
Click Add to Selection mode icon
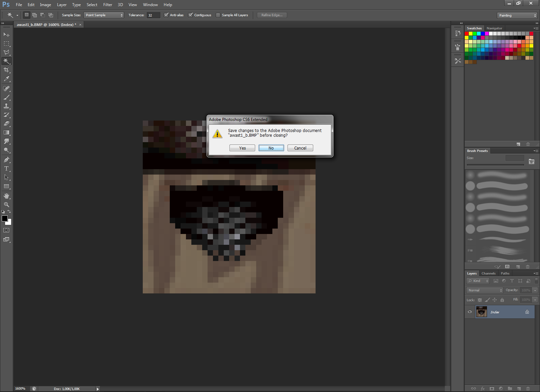34,15
